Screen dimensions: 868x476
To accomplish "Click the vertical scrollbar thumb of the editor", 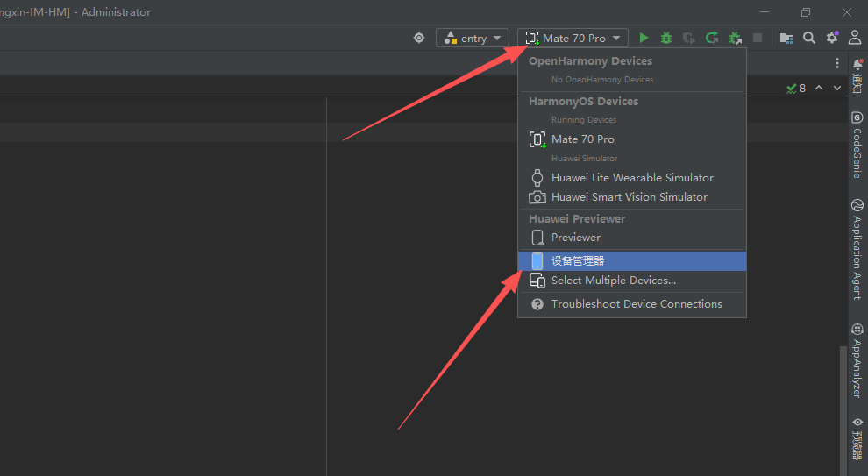I will click(843, 409).
